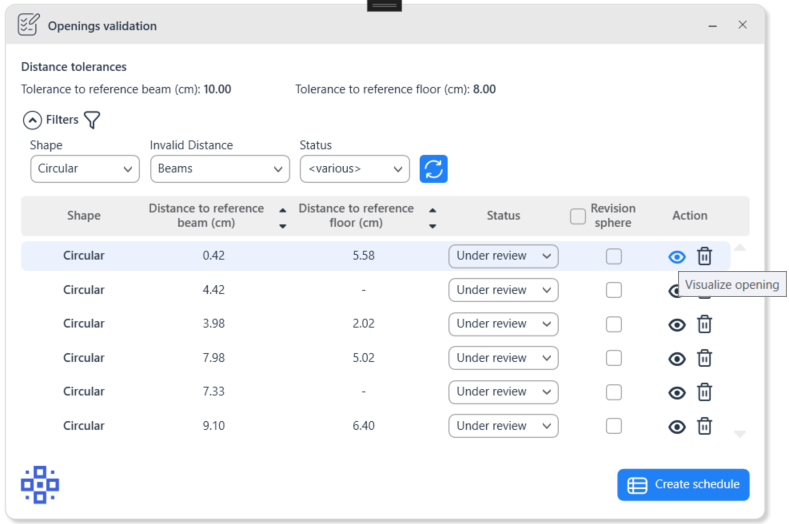Click the filter funnel icon
The height and width of the screenshot is (524, 789).
[92, 120]
